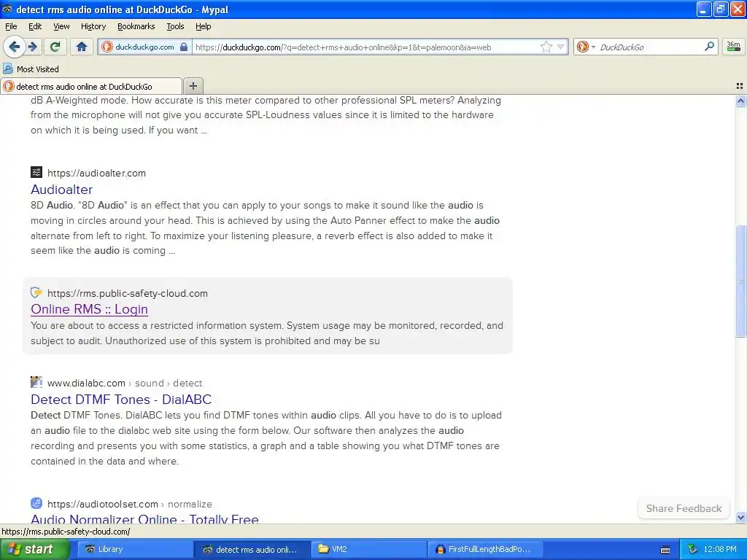Open the list all tabs button
Viewport: 747px width, 560px height.
[x=740, y=86]
